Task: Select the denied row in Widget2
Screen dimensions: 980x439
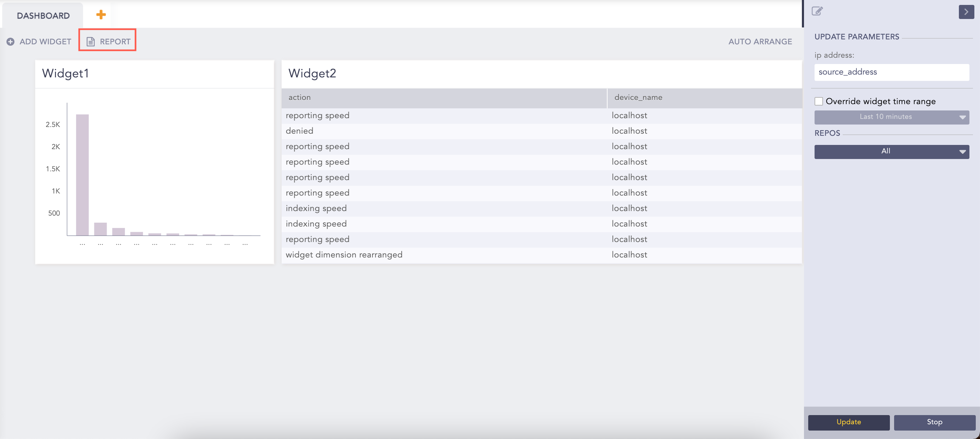Action: (x=300, y=131)
